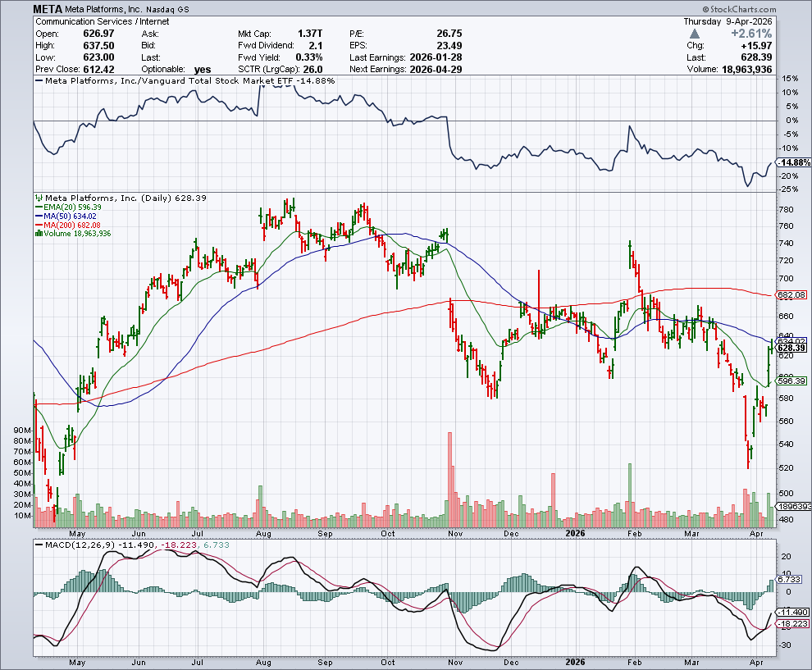
Task: Click the red 682.08 price axis tag
Action: (791, 294)
